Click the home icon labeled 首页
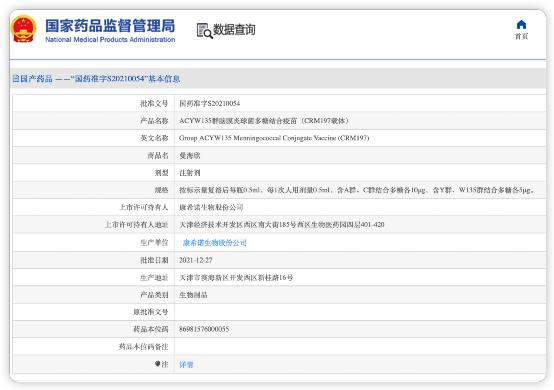 coord(521,24)
